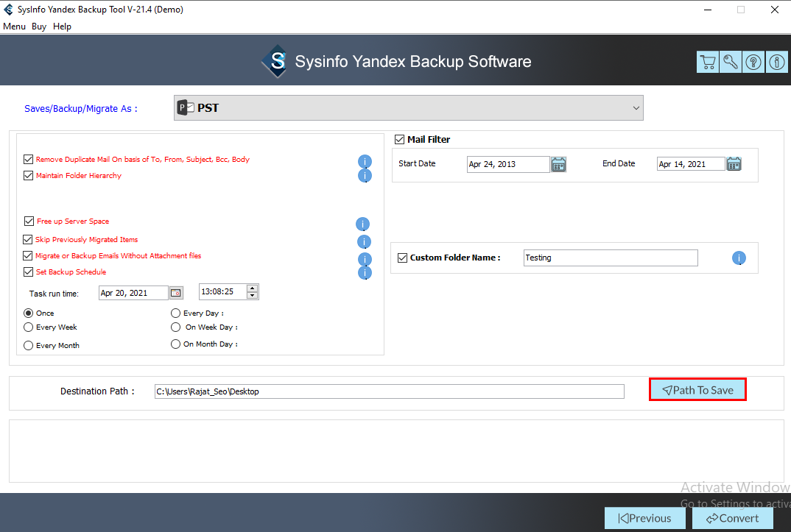The image size is (791, 532).
Task: Open Task run time calendar icon
Action: tap(176, 293)
